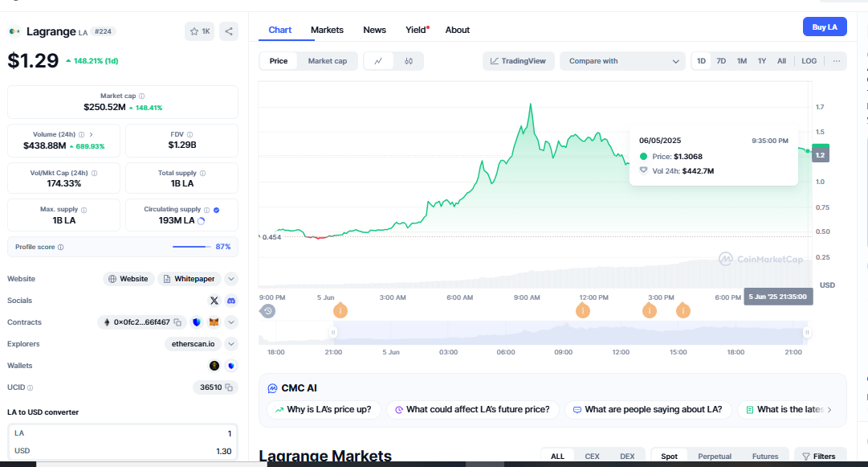The image size is (868, 467).
Task: Click right handle of chart range slider
Action: pos(807,333)
